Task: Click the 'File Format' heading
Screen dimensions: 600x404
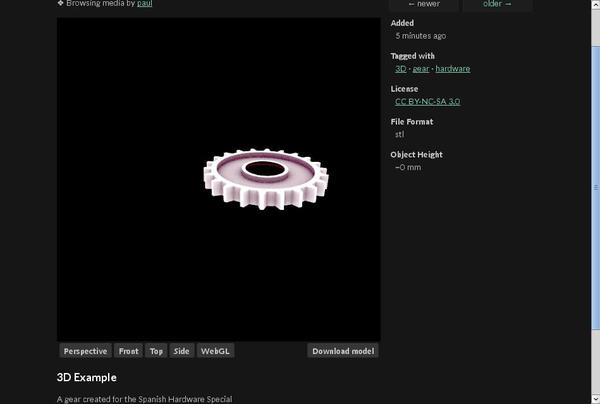Action: click(412, 122)
